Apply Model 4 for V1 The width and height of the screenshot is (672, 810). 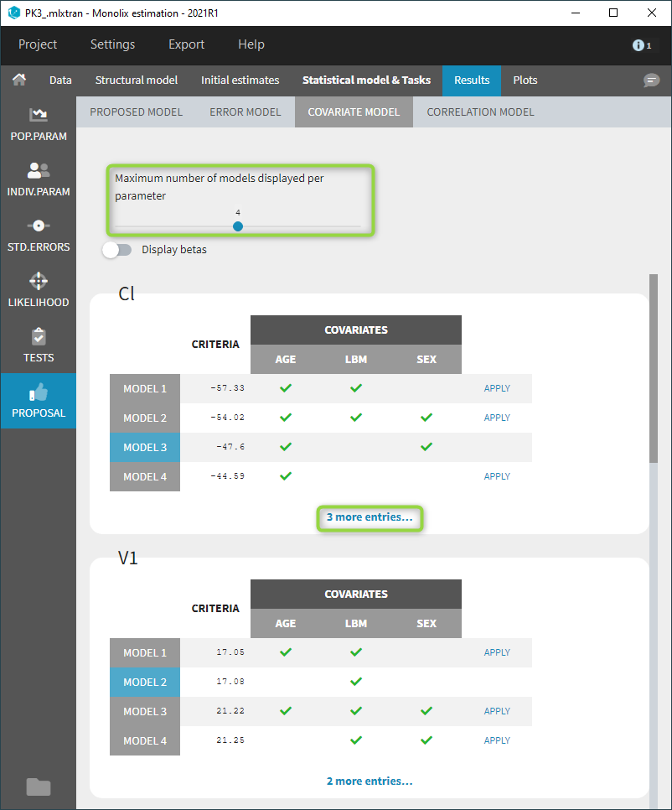(x=497, y=740)
